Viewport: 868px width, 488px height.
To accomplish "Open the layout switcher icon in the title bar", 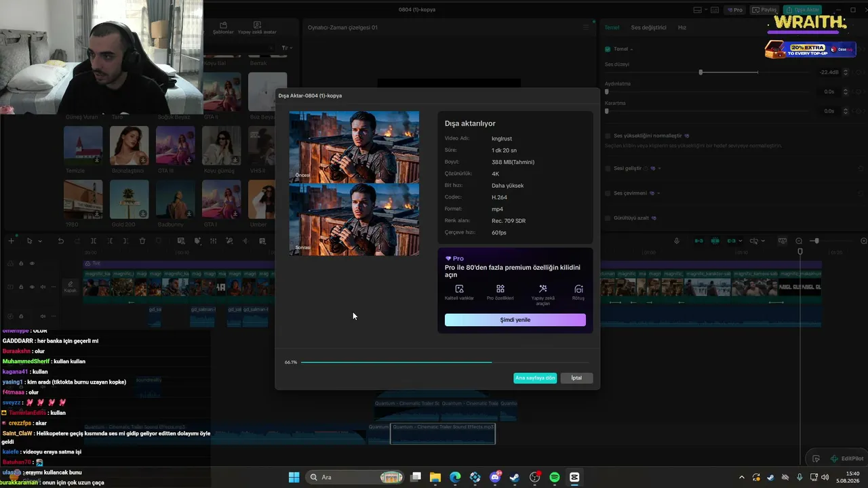I will click(698, 10).
